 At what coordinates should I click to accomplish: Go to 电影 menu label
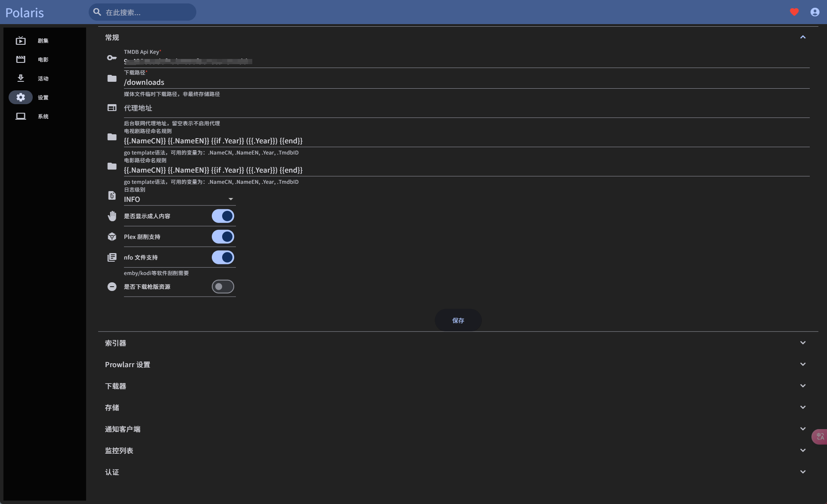tap(43, 60)
